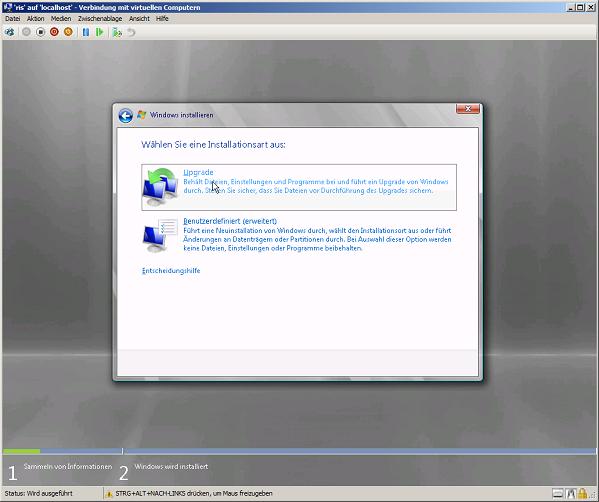Viewport: 599px width, 502px height.
Task: Click the lock icon in the status bar
Action: point(583,494)
